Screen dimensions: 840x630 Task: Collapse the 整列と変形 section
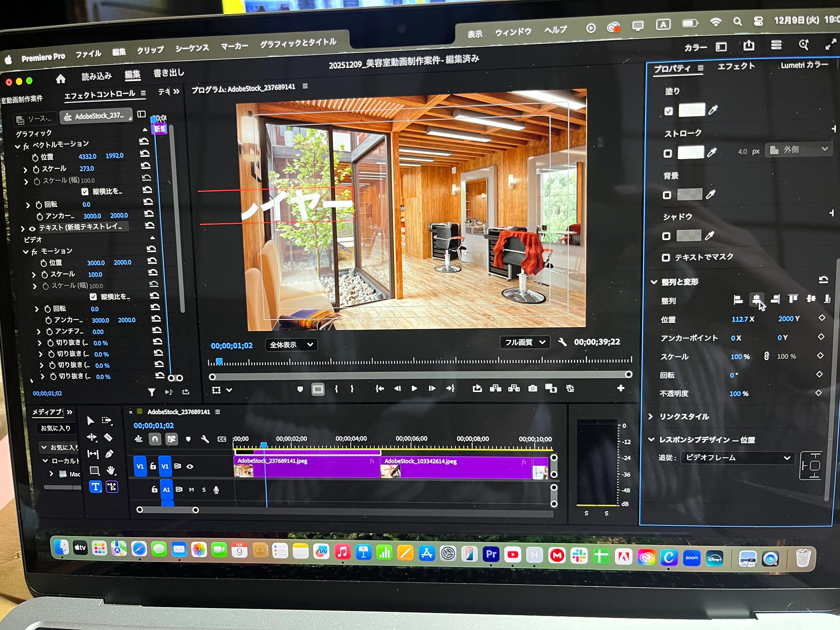tap(654, 282)
